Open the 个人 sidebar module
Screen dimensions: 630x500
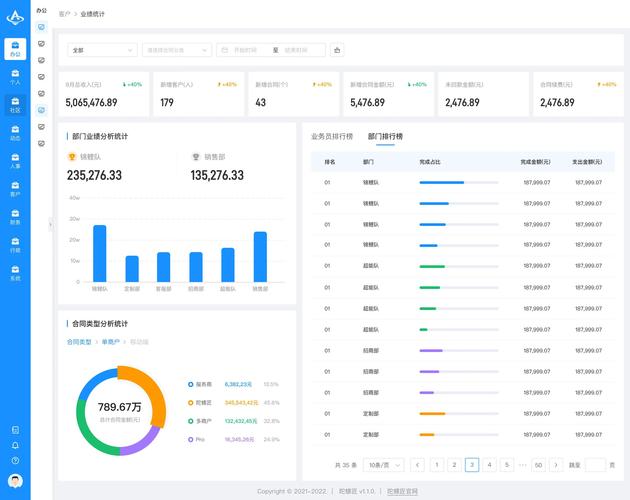click(x=15, y=77)
